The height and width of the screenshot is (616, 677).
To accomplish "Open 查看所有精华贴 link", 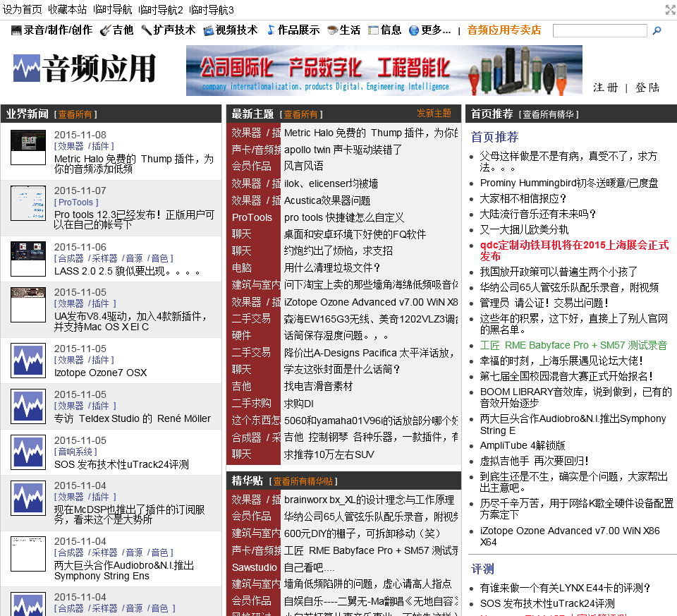I will point(303,481).
